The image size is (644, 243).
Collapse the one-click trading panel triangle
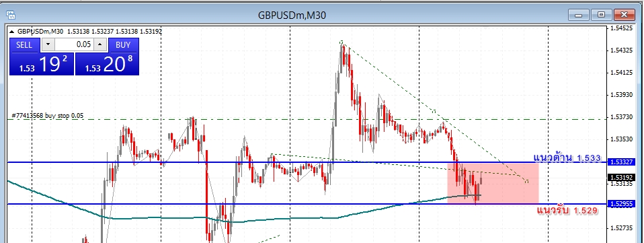pyautogui.click(x=12, y=31)
